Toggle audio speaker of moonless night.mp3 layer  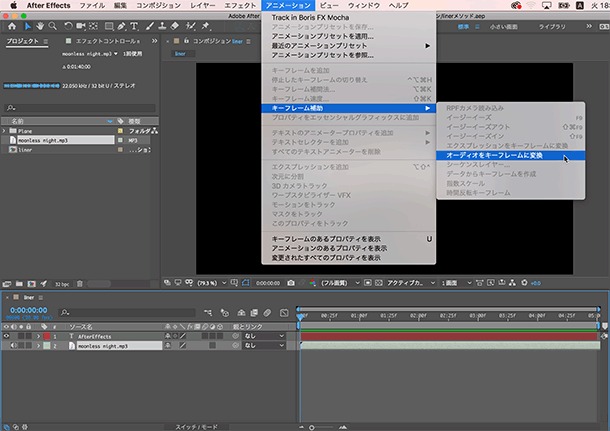point(14,345)
